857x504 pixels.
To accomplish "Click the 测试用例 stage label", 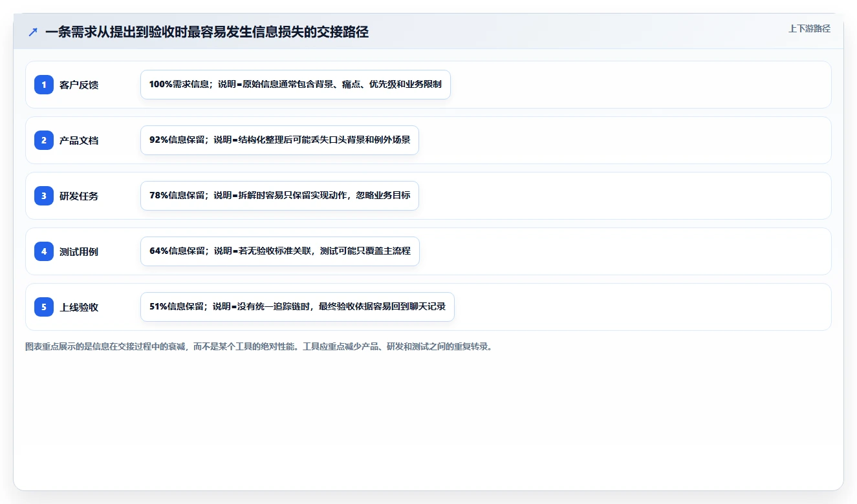I will pyautogui.click(x=79, y=251).
